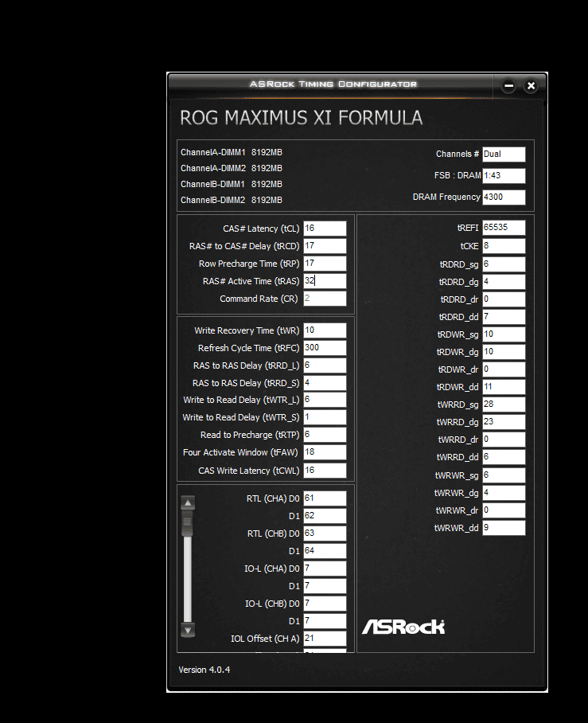Click the tWRRD_dg field
The height and width of the screenshot is (723, 588).
[504, 422]
